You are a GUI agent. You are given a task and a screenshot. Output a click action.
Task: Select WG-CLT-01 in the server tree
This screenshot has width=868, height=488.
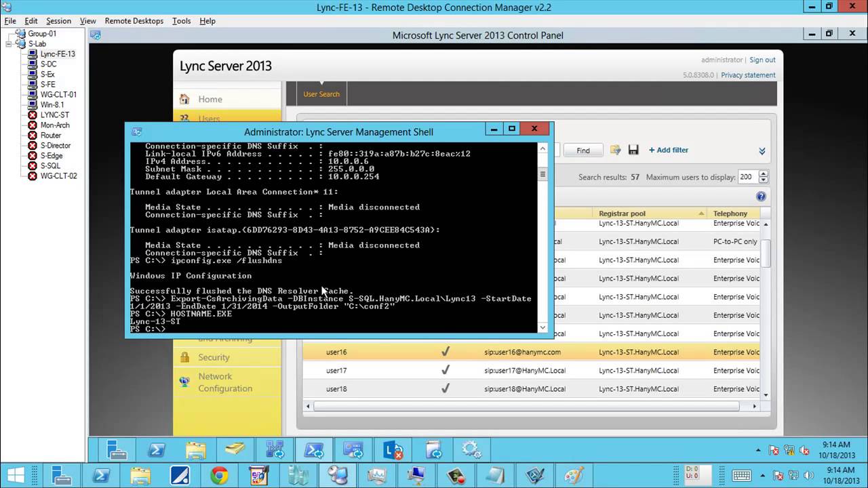pyautogui.click(x=58, y=94)
